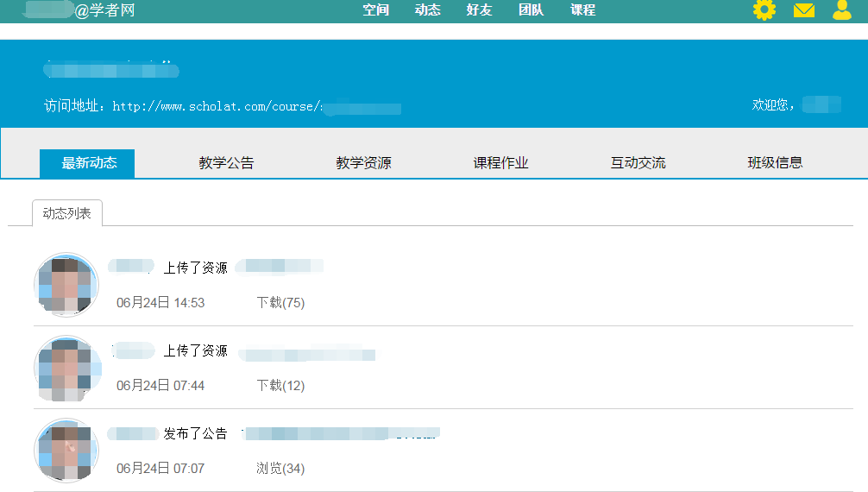Go to 动态 in top navigation

pos(427,10)
